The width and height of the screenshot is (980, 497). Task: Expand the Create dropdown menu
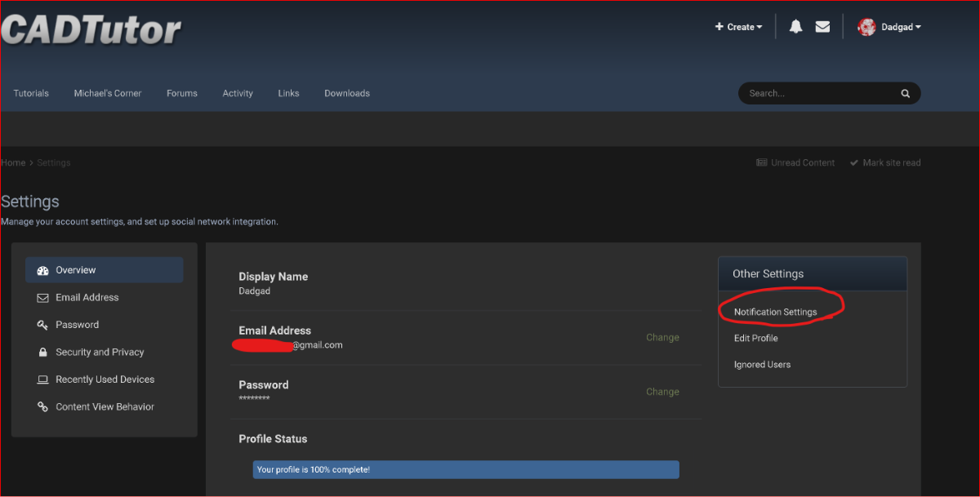pos(739,27)
